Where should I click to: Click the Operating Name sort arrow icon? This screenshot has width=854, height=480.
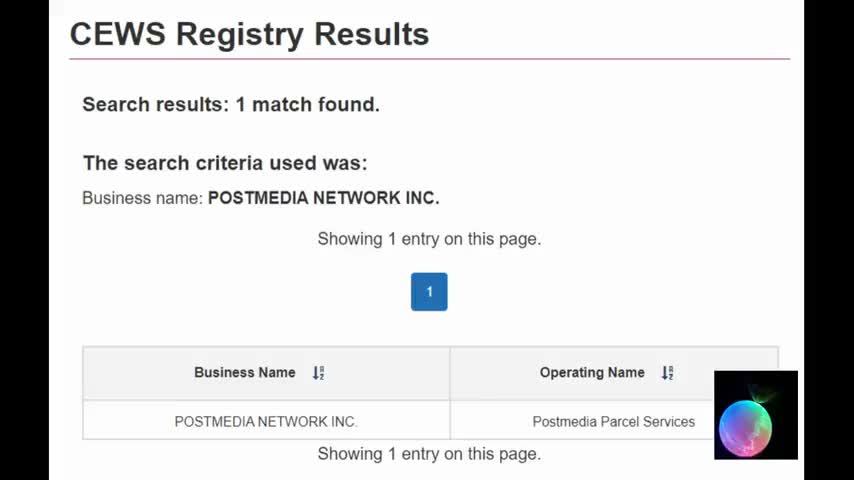(667, 373)
